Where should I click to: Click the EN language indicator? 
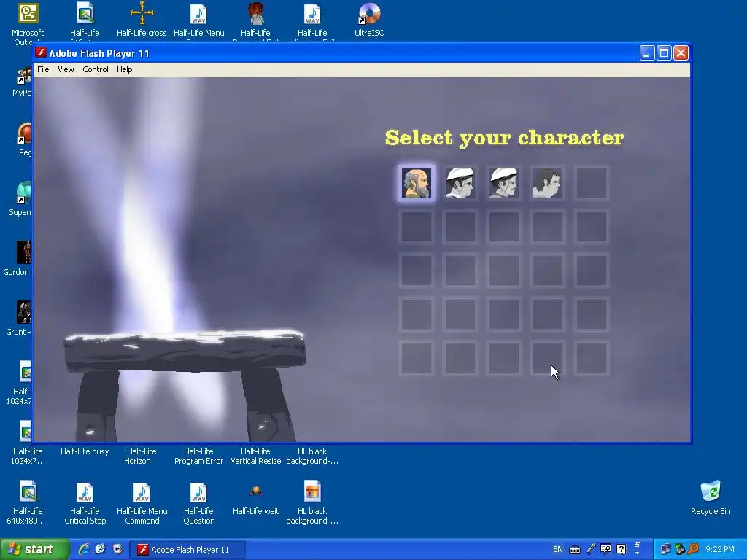[x=558, y=550]
